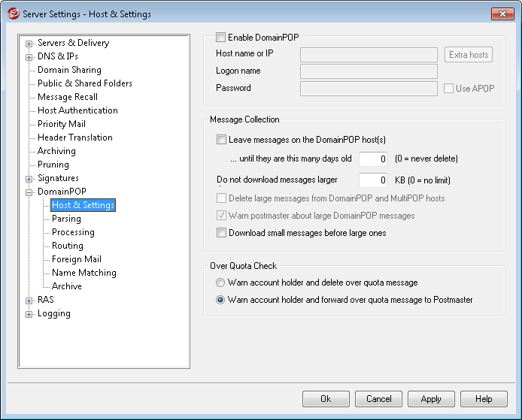Click the days old number field
Screen dimensions: 522x420
point(373,159)
